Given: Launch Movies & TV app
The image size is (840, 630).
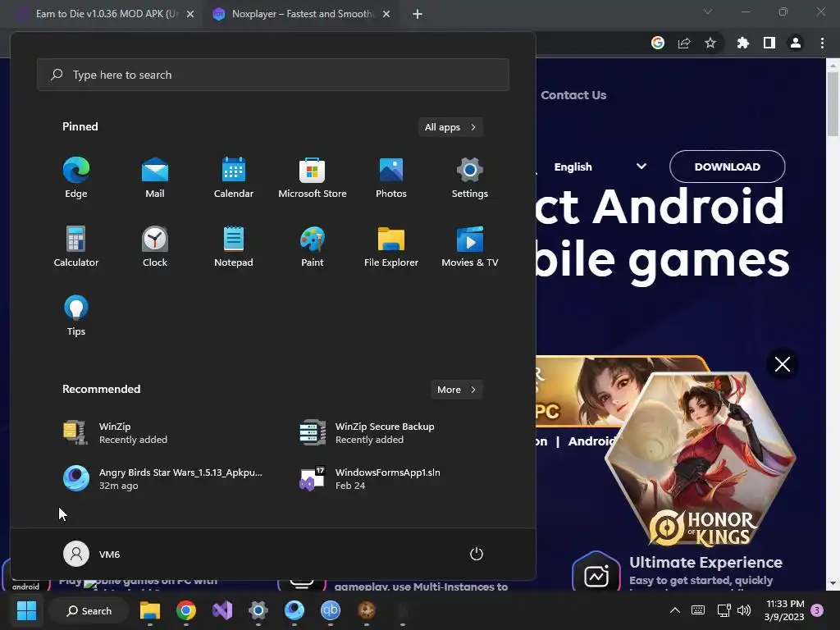Looking at the screenshot, I should pyautogui.click(x=470, y=246).
